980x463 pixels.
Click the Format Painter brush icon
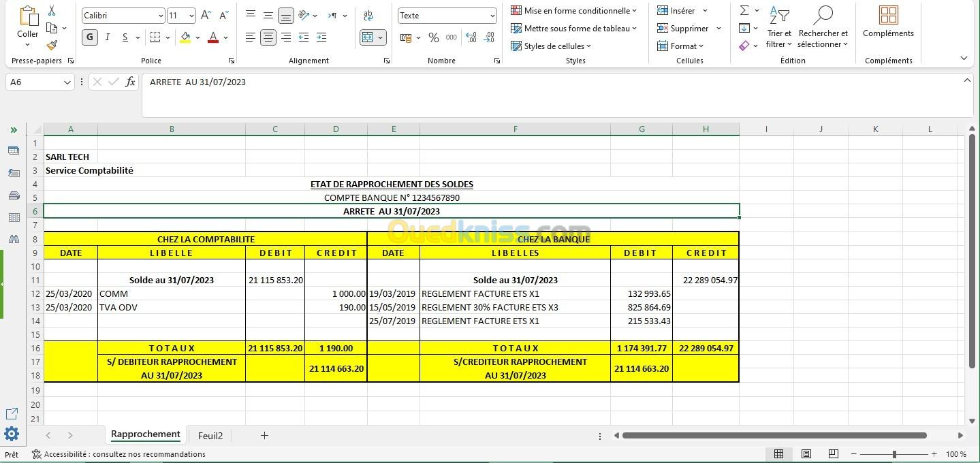click(52, 46)
